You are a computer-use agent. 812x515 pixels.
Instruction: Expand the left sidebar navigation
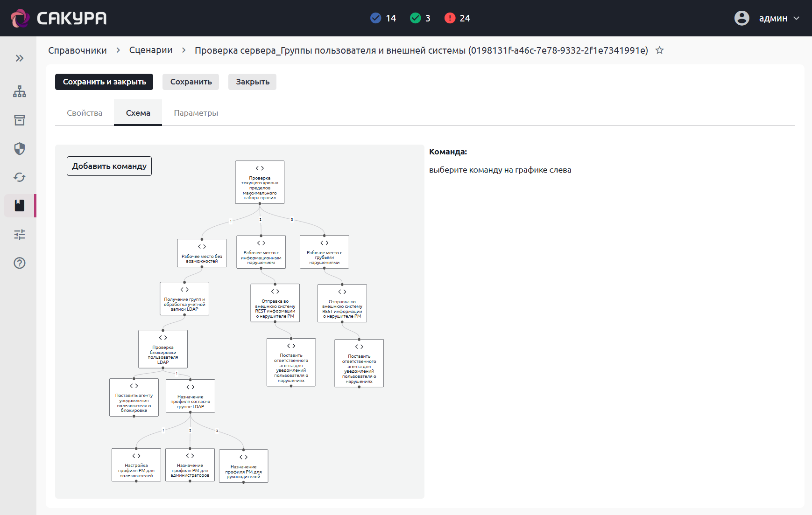point(19,58)
